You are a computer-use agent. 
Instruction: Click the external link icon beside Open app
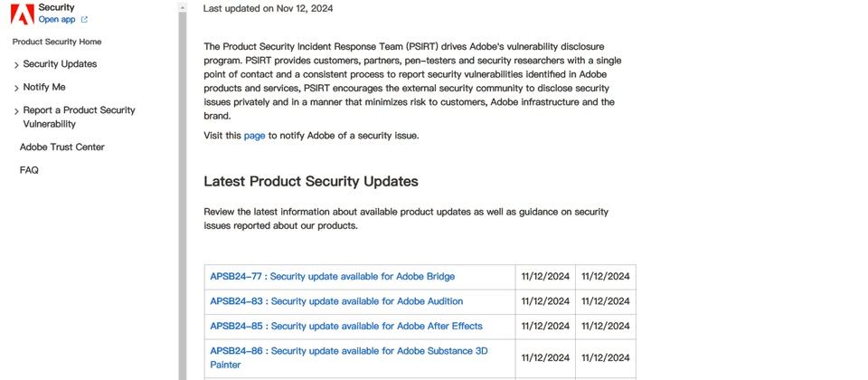tap(84, 19)
